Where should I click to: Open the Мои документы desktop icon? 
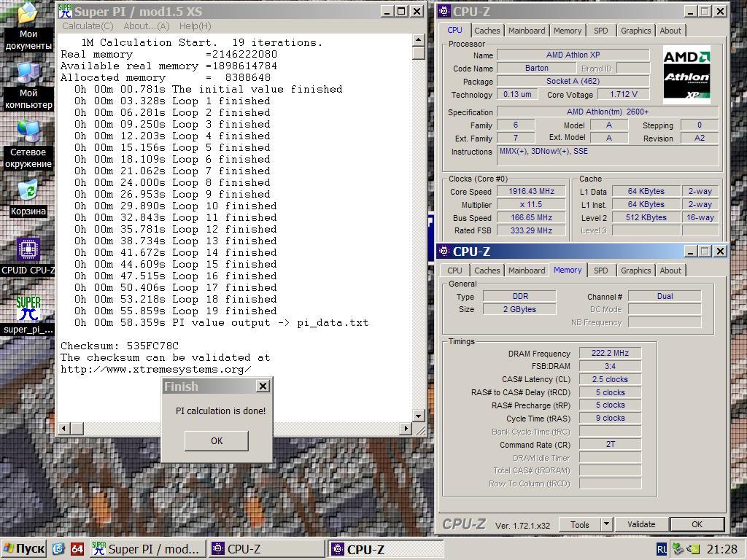[x=28, y=26]
